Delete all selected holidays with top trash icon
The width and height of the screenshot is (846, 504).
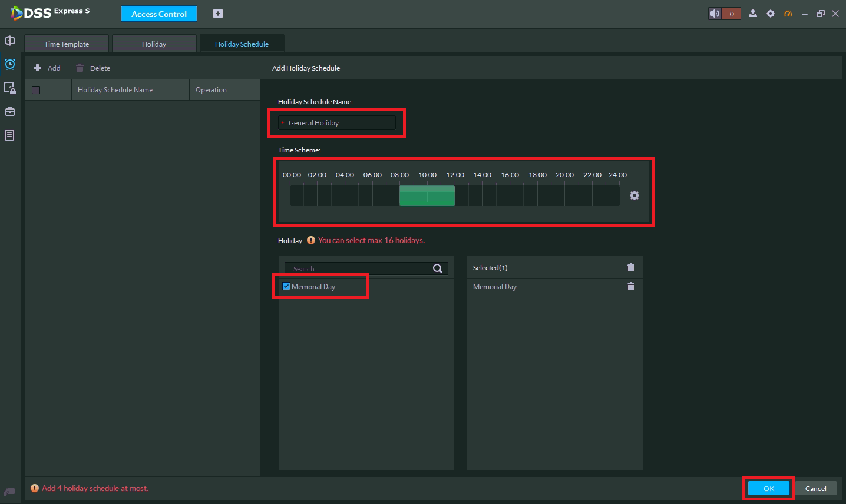click(630, 267)
